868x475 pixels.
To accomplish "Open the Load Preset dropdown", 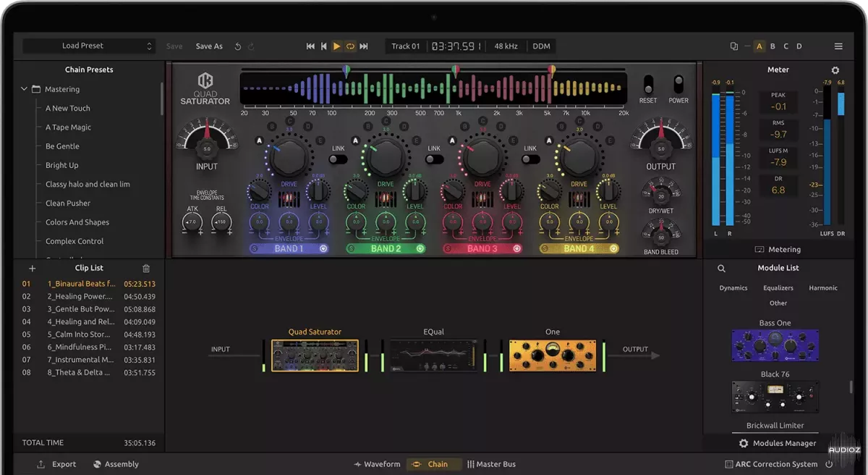I will 89,46.
